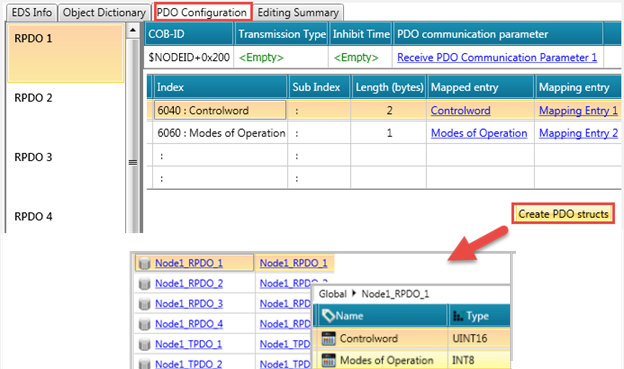
Task: Click the Node1_RPDO_1 struct icon
Action: point(144,263)
